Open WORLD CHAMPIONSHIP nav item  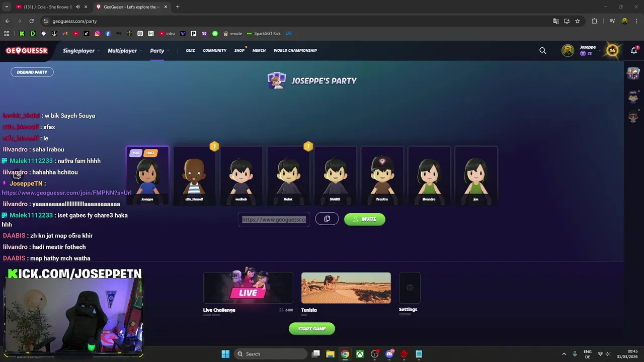tap(295, 50)
